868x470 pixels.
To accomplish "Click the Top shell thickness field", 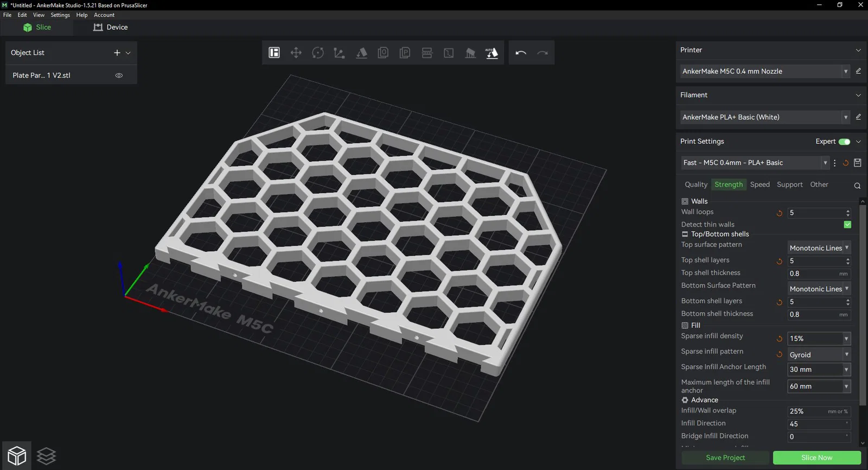I will click(819, 274).
